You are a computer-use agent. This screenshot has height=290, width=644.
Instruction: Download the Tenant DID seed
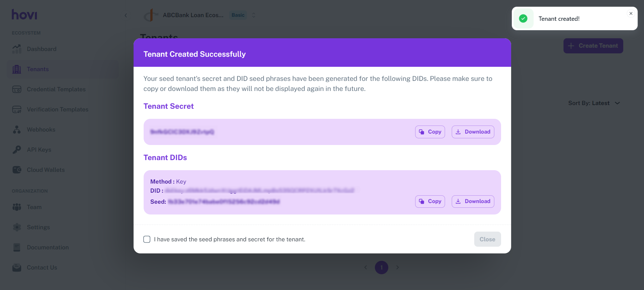click(473, 201)
